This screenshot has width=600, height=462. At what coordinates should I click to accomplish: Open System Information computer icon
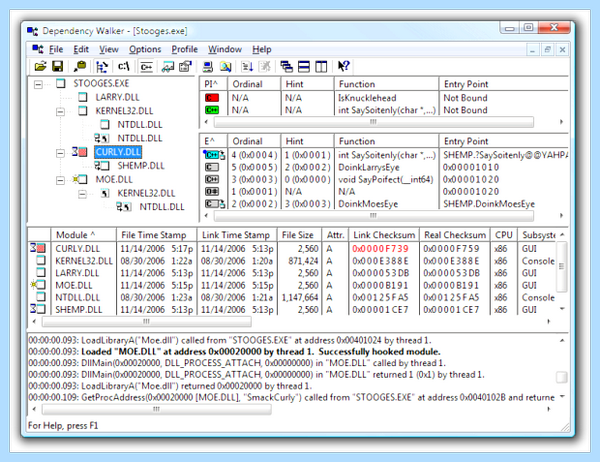tap(208, 67)
